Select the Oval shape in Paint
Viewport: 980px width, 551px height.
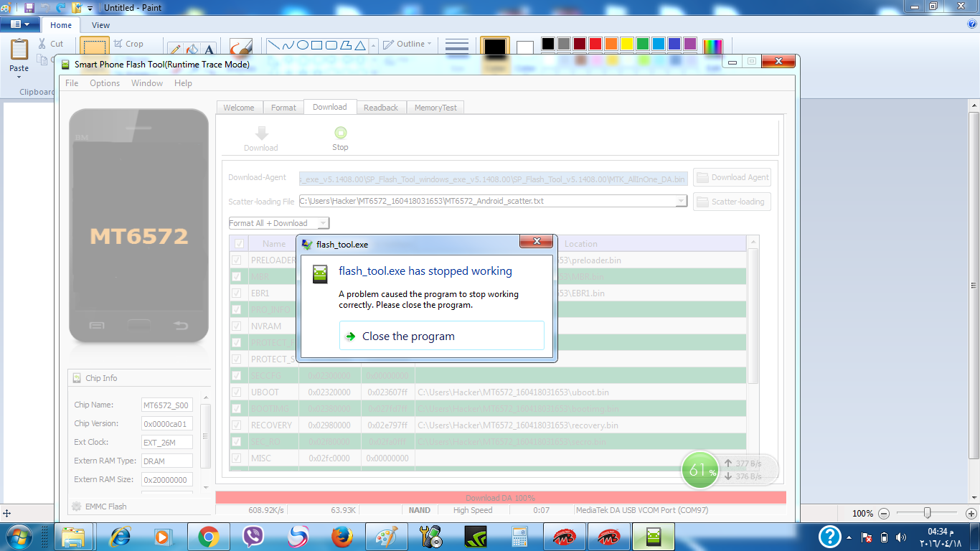tap(303, 44)
